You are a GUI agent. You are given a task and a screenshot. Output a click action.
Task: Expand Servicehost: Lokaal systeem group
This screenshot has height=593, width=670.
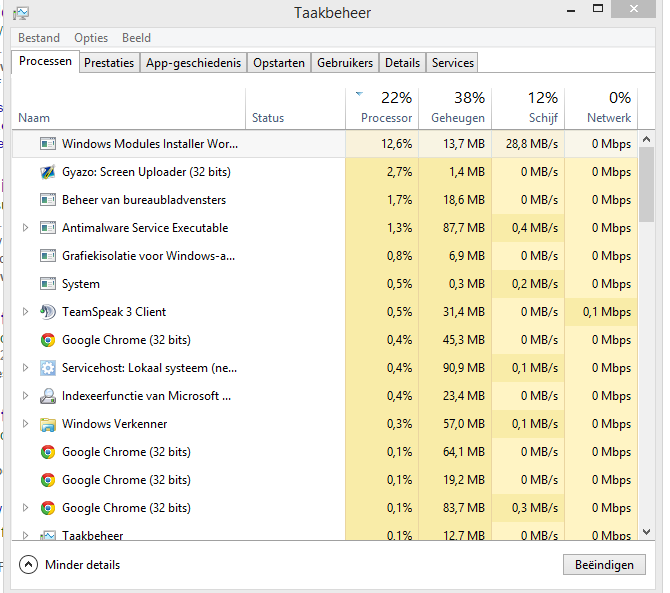coord(25,368)
